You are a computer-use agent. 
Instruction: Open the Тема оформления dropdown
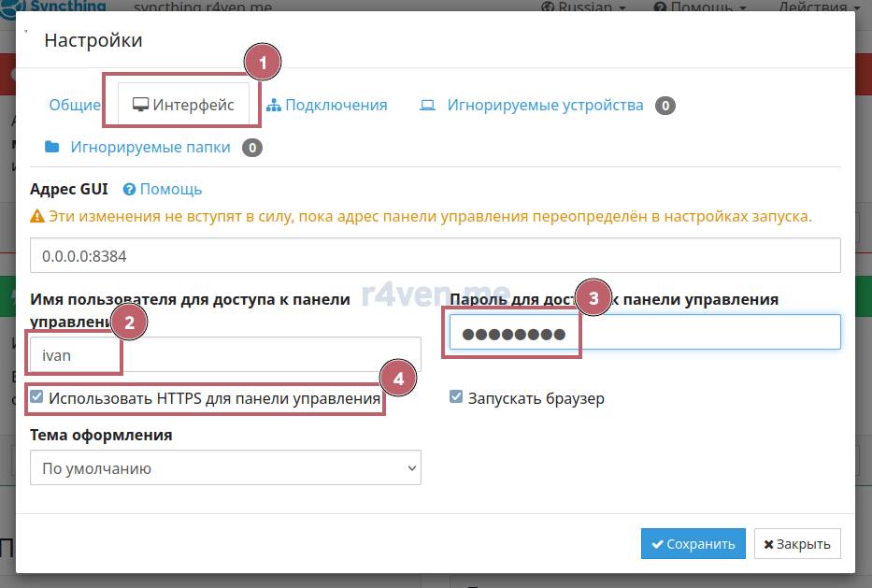tap(225, 468)
